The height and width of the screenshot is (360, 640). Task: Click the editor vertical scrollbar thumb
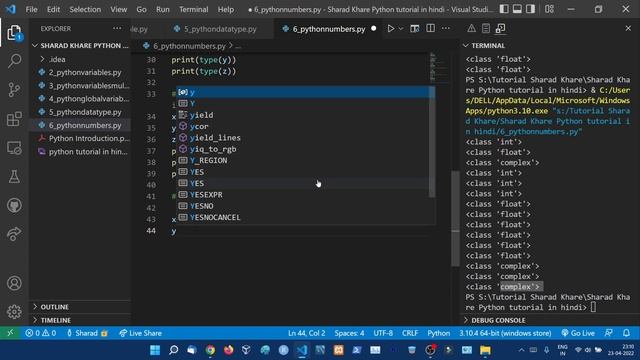click(x=455, y=219)
